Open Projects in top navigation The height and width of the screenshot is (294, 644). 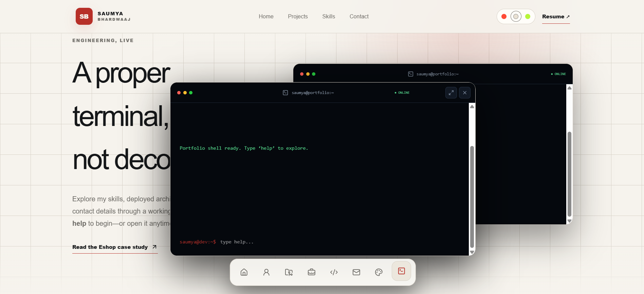[298, 16]
